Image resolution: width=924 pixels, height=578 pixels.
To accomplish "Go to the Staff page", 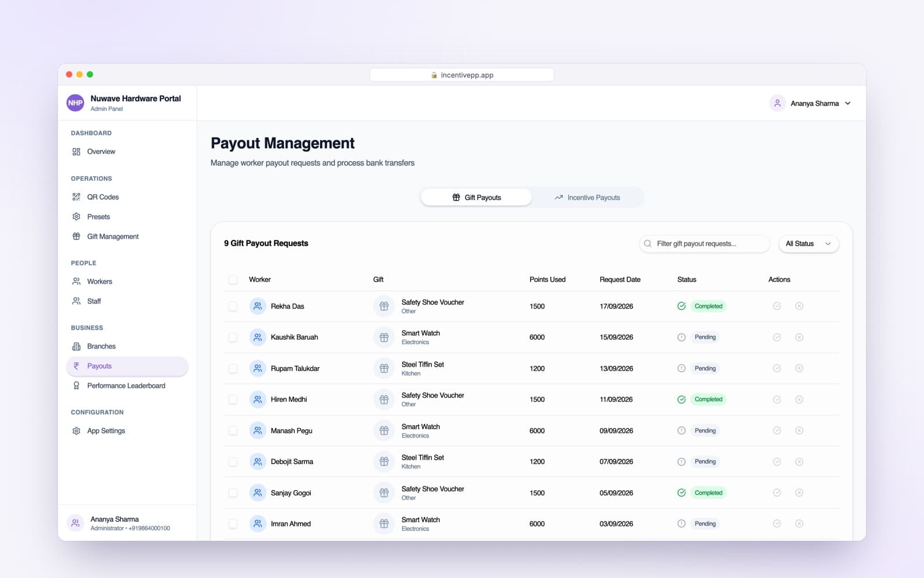I will coord(127,301).
